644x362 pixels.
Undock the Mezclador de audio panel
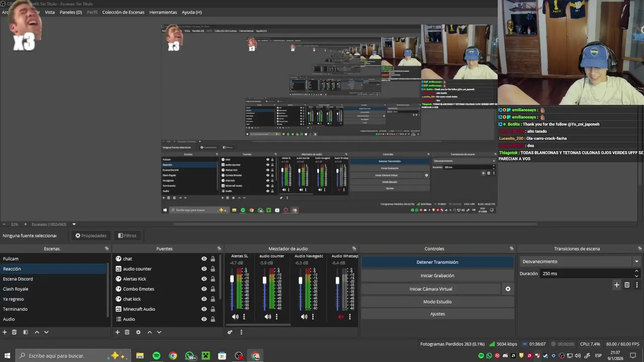click(354, 249)
